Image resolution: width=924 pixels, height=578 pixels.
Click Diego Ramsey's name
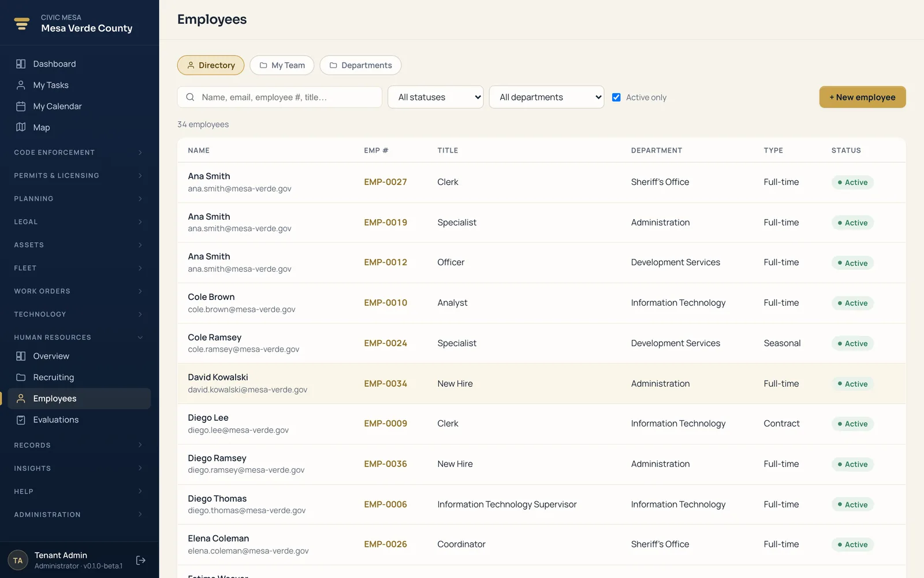(217, 458)
